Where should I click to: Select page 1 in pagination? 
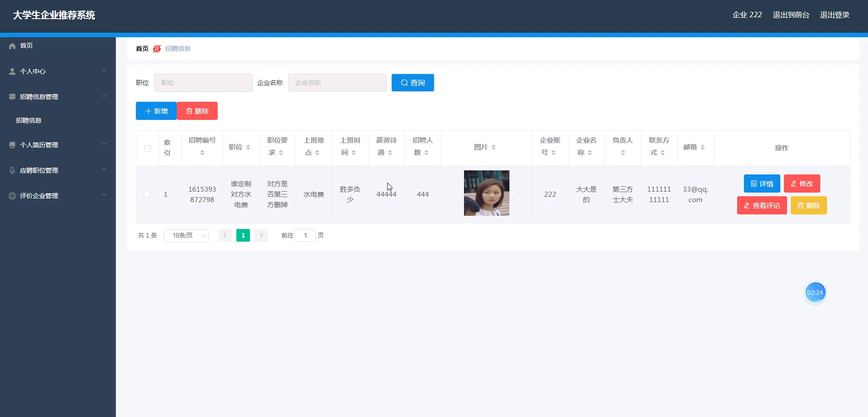(x=243, y=235)
